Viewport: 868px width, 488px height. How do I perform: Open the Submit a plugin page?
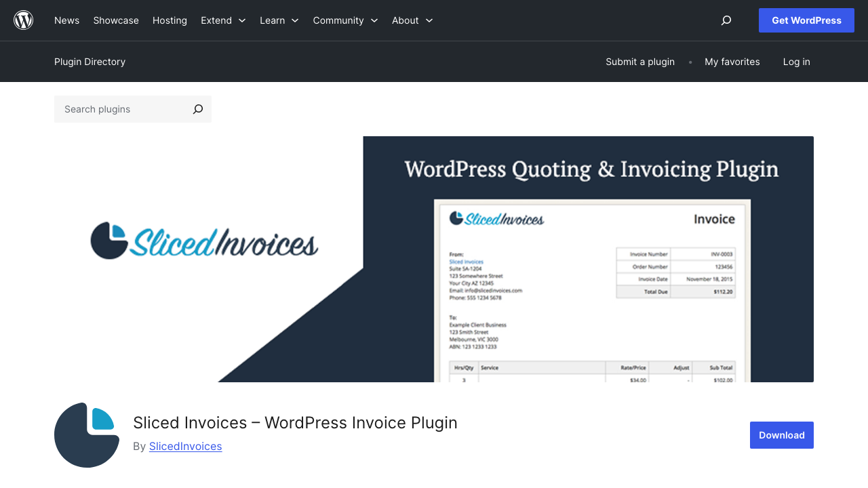tap(640, 62)
